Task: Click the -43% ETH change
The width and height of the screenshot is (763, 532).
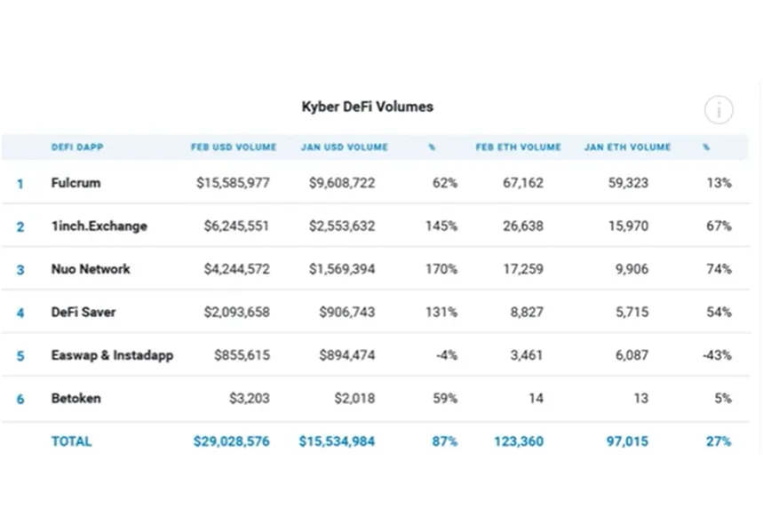Action: pos(717,355)
